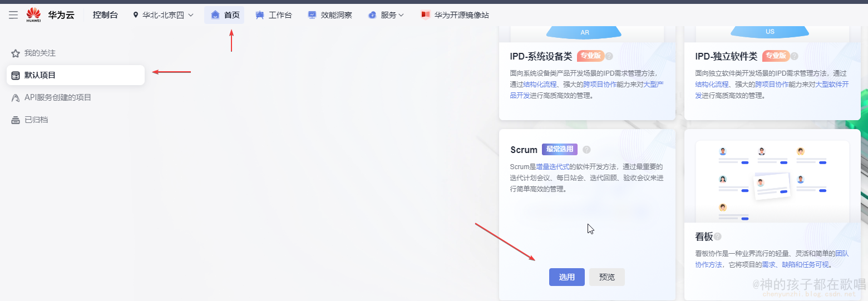This screenshot has height=301, width=868.
Task: Click the 看板 card title
Action: pyautogui.click(x=704, y=236)
